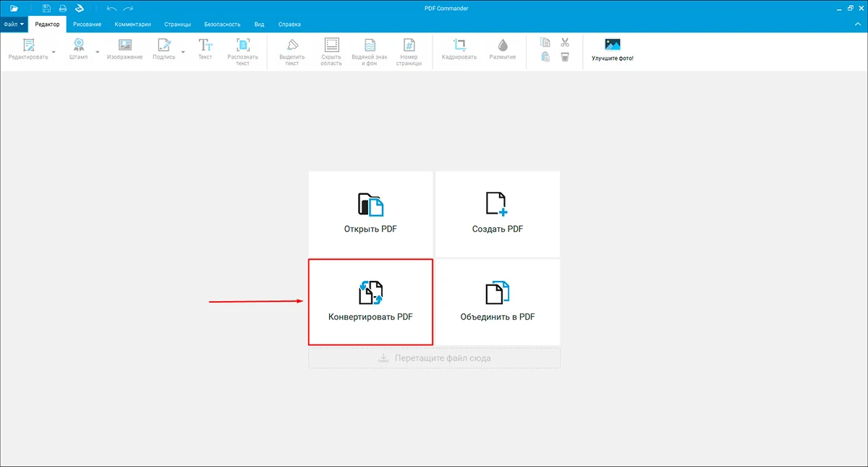Select the Объединить в PDF tile
Screen dimensions: 868x467
[x=497, y=302]
